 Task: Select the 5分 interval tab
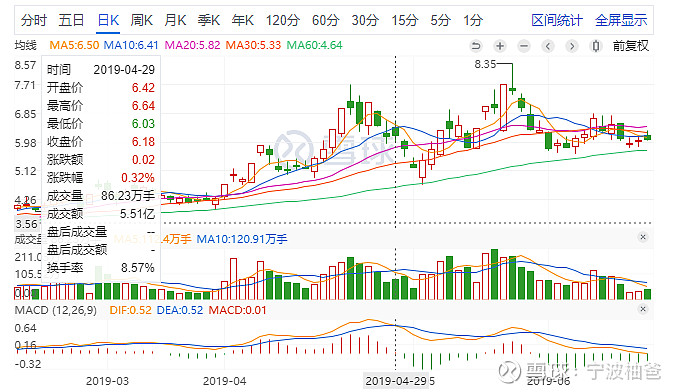(x=440, y=20)
